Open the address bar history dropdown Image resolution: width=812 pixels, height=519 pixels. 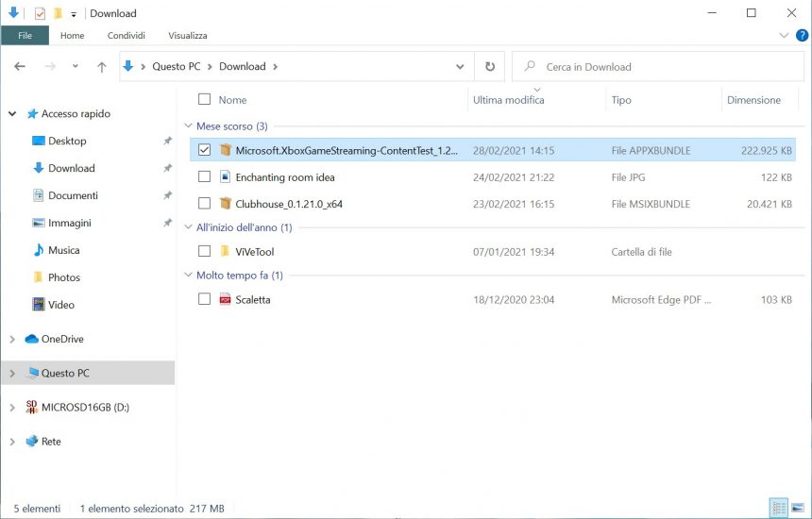(460, 67)
